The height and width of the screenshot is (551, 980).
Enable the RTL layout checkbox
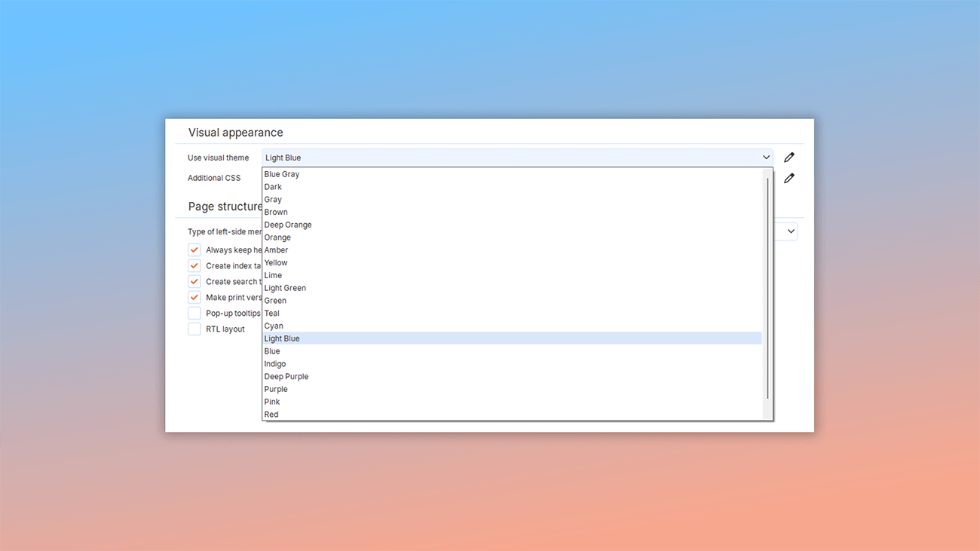[x=194, y=329]
